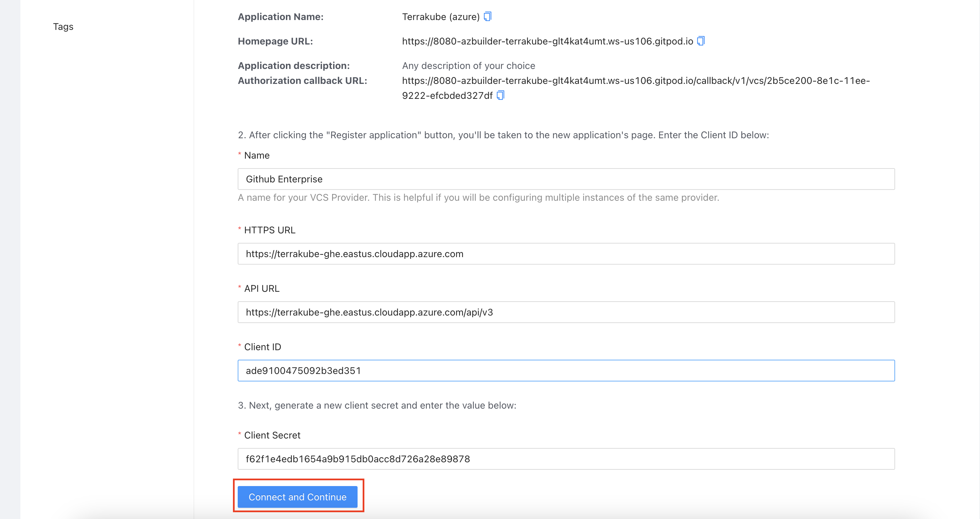
Task: Click the API URL field label
Action: pos(262,288)
